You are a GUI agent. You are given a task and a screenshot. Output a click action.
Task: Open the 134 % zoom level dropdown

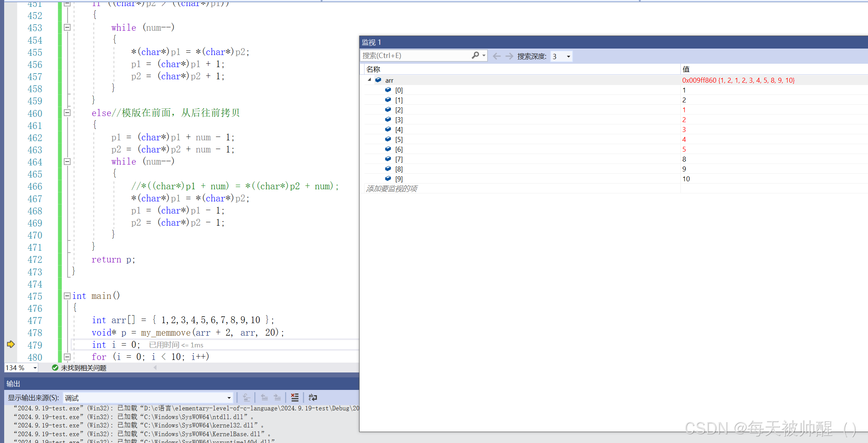35,368
